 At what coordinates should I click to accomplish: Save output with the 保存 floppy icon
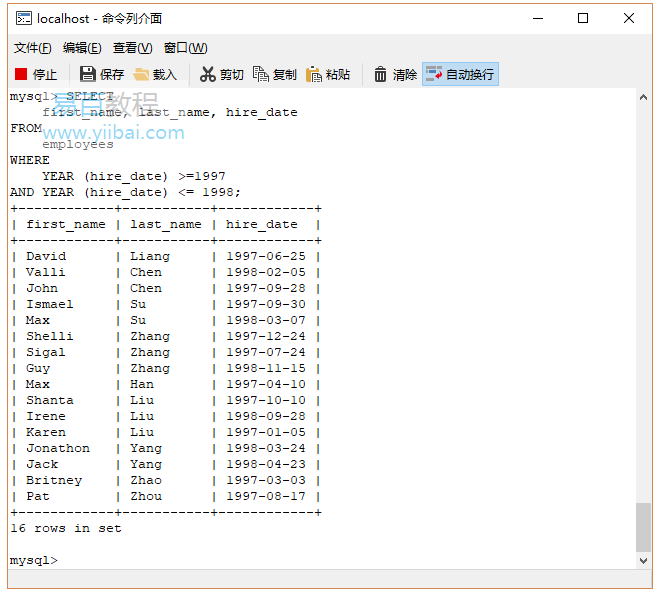pyautogui.click(x=102, y=74)
